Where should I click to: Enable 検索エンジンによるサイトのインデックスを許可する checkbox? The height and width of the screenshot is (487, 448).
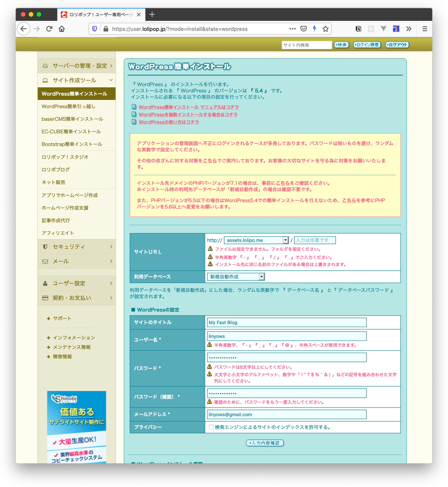(210, 427)
